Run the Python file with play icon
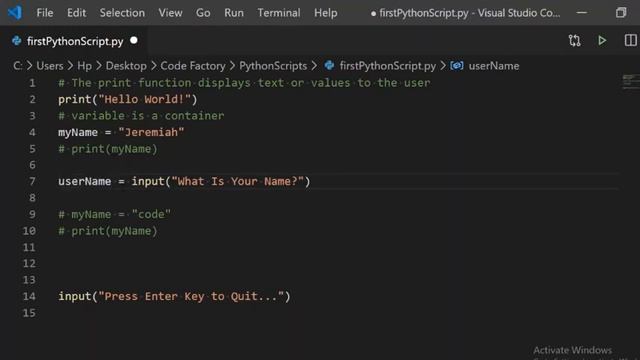Image resolution: width=640 pixels, height=360 pixels. pyautogui.click(x=602, y=40)
